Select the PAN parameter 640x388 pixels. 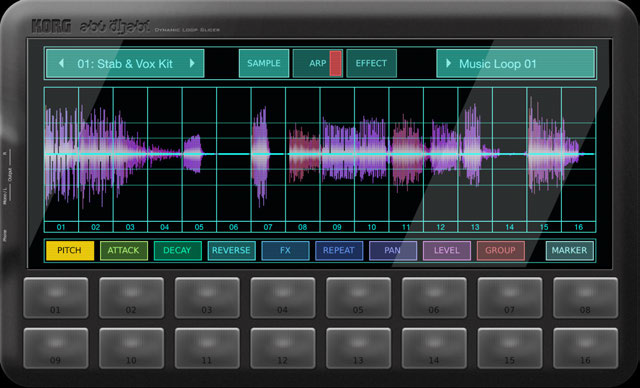tap(393, 251)
